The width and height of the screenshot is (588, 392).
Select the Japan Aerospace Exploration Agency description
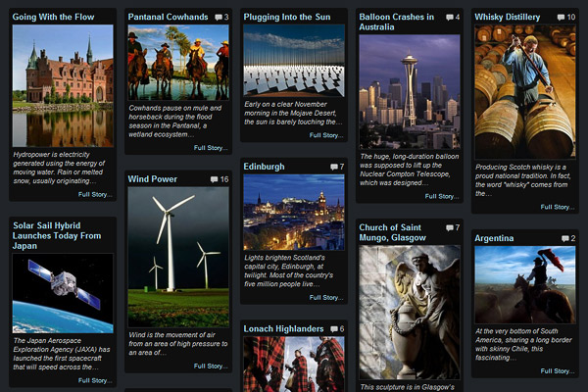point(62,354)
